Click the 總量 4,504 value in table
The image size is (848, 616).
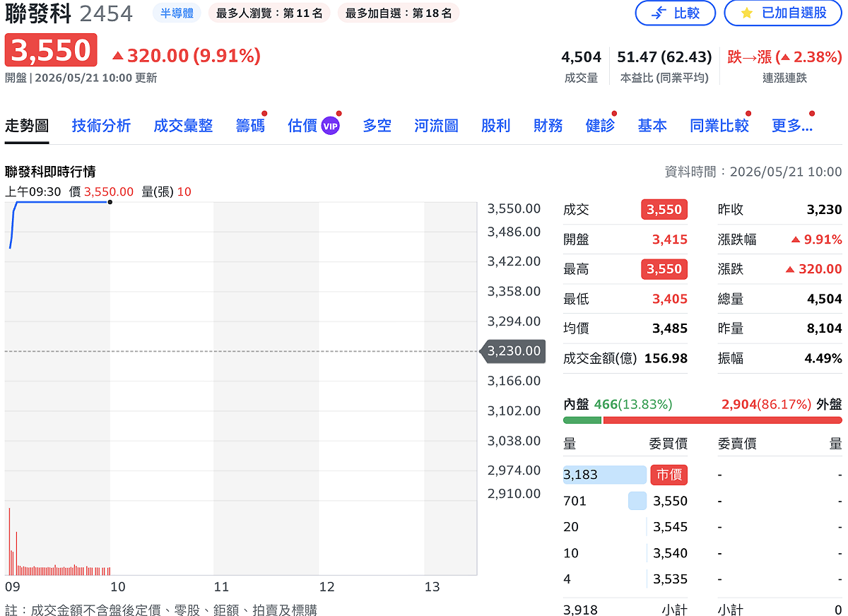[x=824, y=299]
